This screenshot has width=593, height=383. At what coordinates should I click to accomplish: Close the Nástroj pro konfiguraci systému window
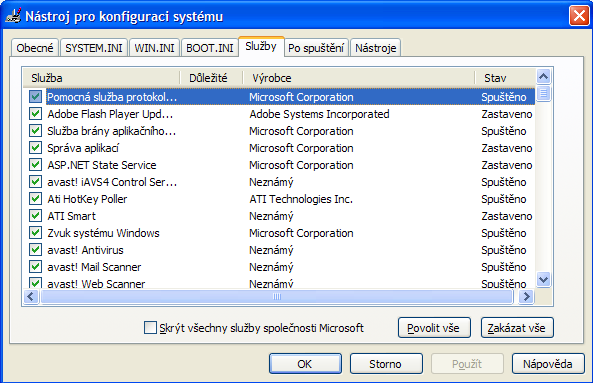579,16
